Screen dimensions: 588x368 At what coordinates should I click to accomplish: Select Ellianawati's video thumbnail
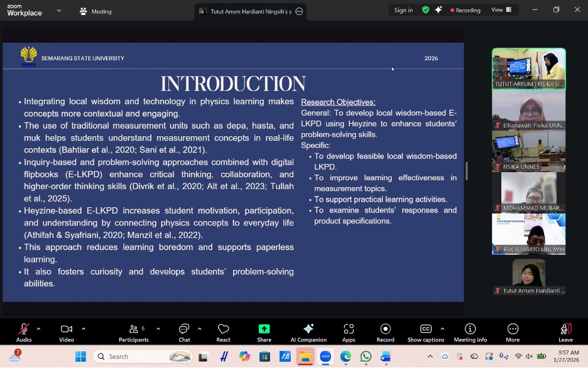tap(528, 110)
